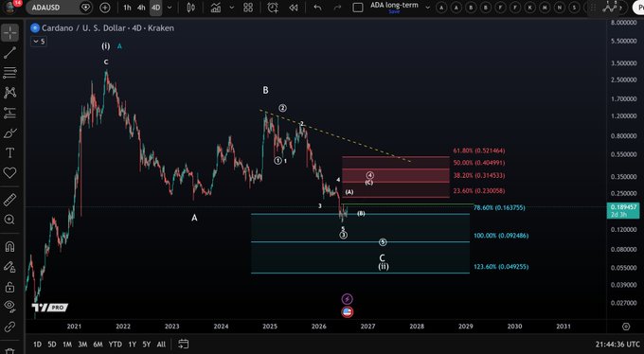This screenshot has height=354, width=644.
Task: Set range to 5Y
Action: coord(147,345)
